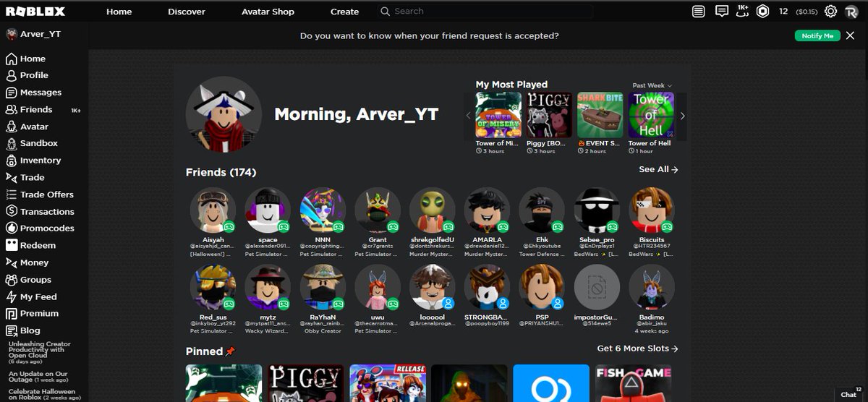Open Trade in the sidebar
The width and height of the screenshot is (868, 402).
tap(25, 177)
